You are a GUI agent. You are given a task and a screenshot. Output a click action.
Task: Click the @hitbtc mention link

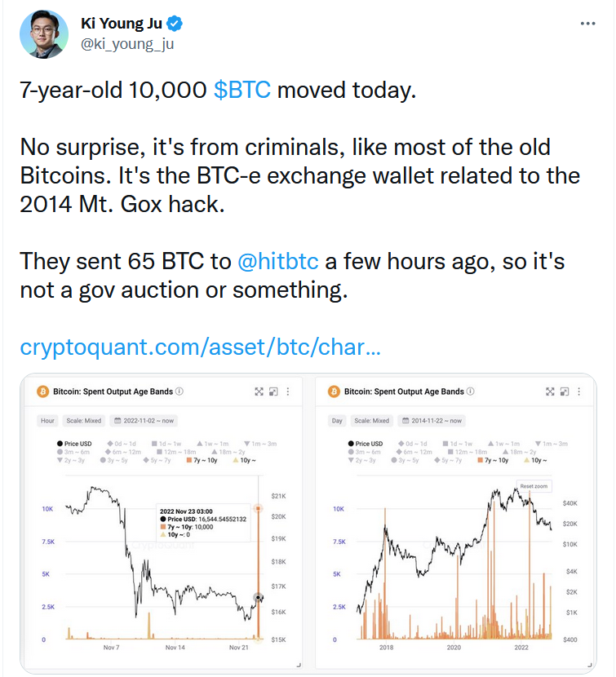281,262
